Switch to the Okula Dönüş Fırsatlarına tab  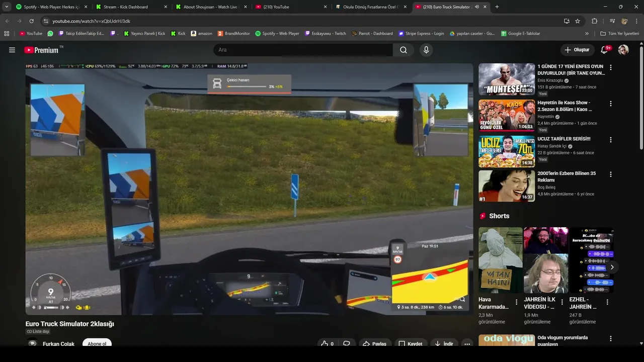point(370,7)
